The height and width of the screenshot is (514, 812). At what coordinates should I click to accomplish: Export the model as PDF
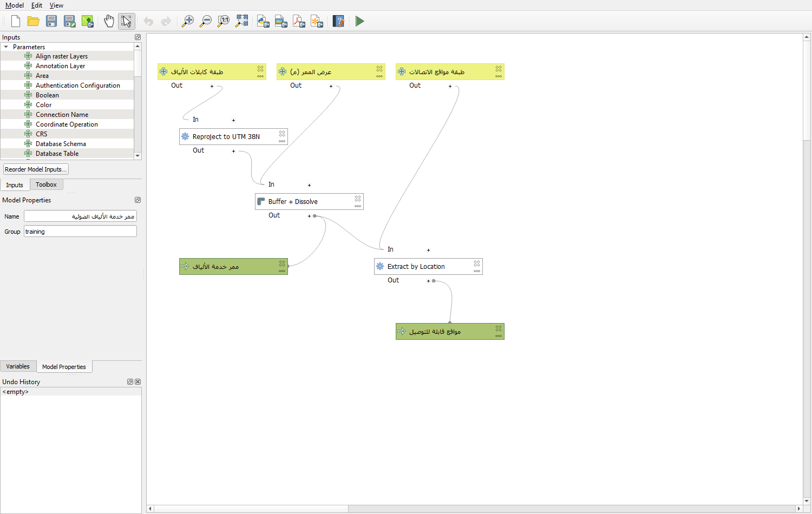click(x=299, y=21)
